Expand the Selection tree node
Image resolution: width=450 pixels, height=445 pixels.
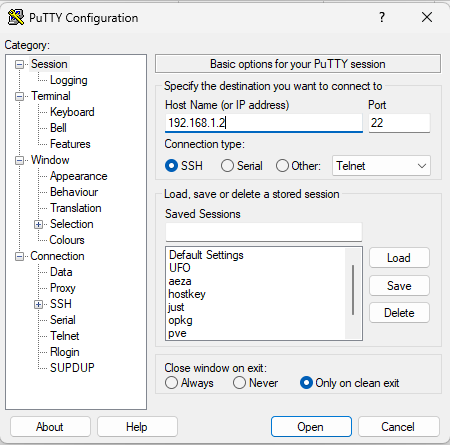[x=38, y=224]
